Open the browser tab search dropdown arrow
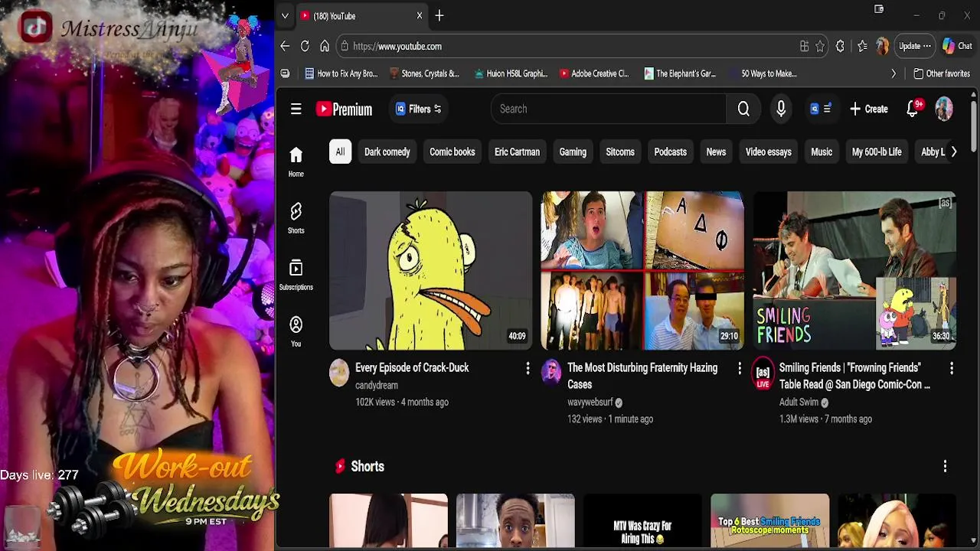The height and width of the screenshot is (551, 980). (285, 15)
